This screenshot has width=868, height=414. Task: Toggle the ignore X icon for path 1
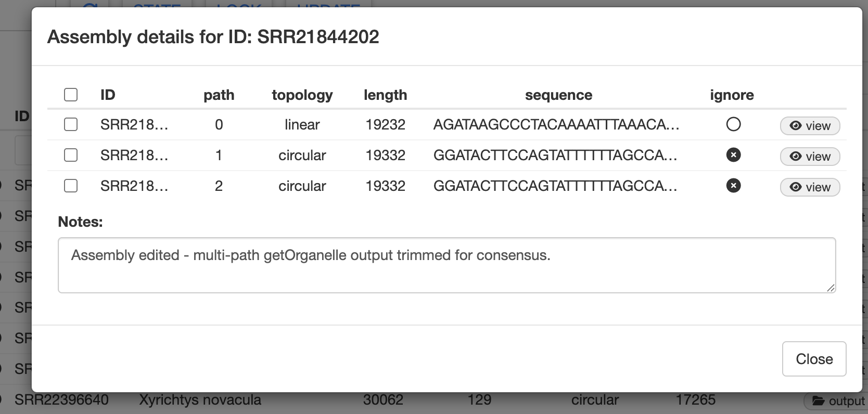pyautogui.click(x=733, y=155)
